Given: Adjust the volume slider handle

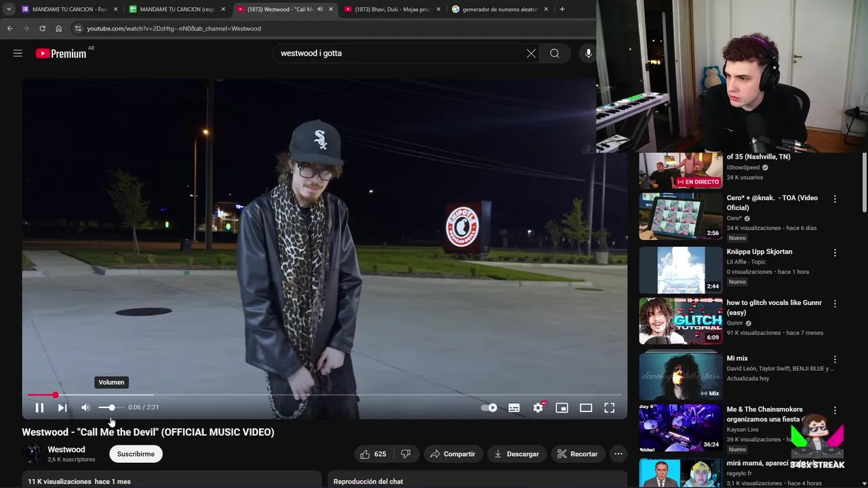Looking at the screenshot, I should coord(111,407).
